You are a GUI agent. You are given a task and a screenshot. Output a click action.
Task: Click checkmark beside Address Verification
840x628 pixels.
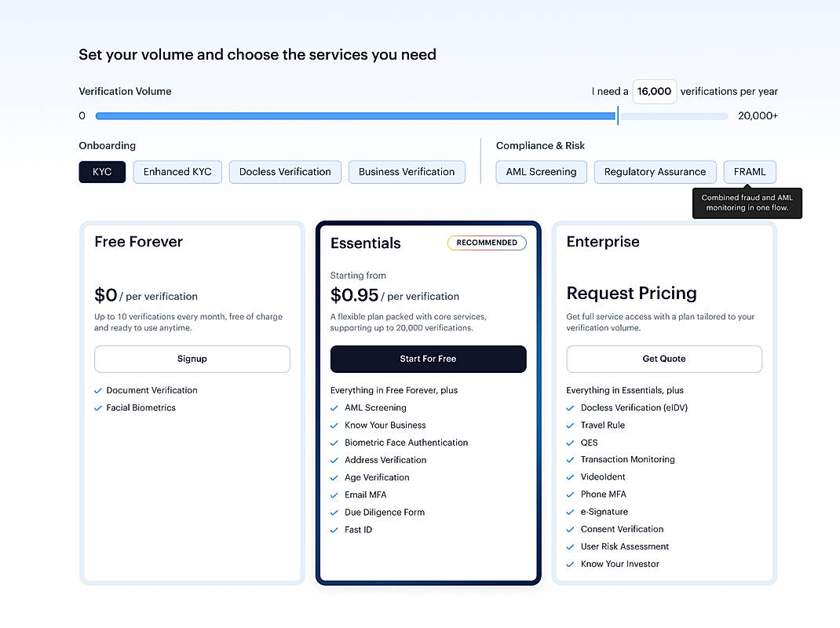(334, 460)
